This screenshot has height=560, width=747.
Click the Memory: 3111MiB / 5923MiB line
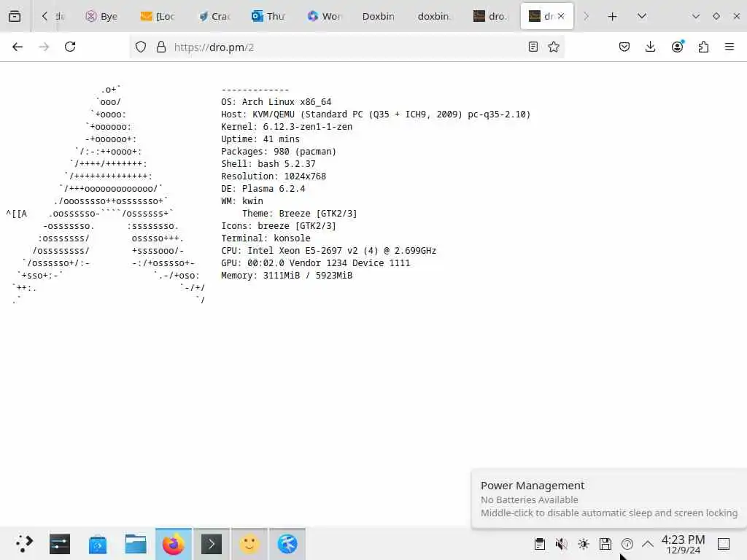(x=287, y=275)
